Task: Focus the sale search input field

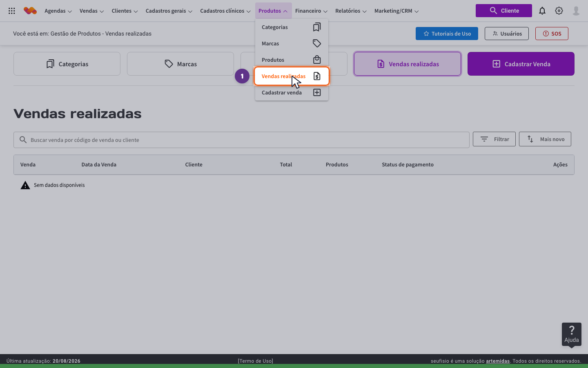Action: [241, 140]
